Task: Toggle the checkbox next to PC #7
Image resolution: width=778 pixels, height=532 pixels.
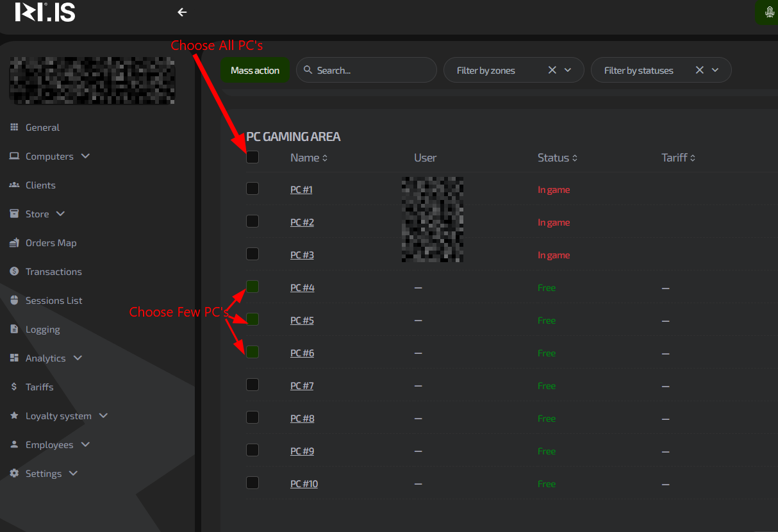Action: coord(252,385)
